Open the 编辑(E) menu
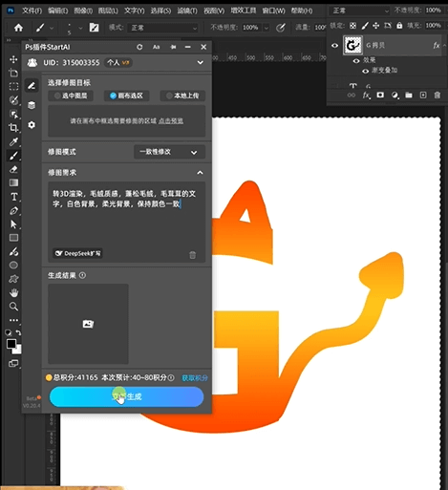Viewport: 448px width, 490px height. pyautogui.click(x=57, y=11)
